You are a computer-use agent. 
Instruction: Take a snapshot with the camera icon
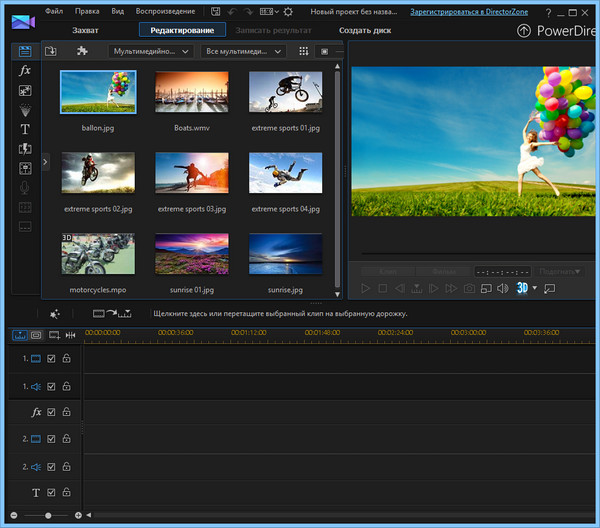[x=468, y=288]
